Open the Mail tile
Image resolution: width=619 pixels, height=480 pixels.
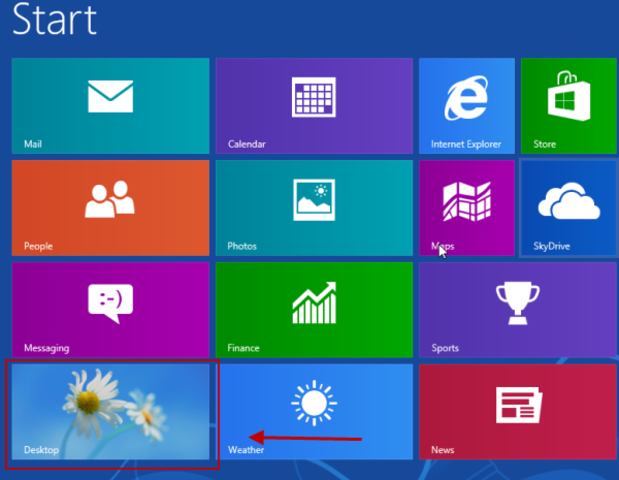111,106
